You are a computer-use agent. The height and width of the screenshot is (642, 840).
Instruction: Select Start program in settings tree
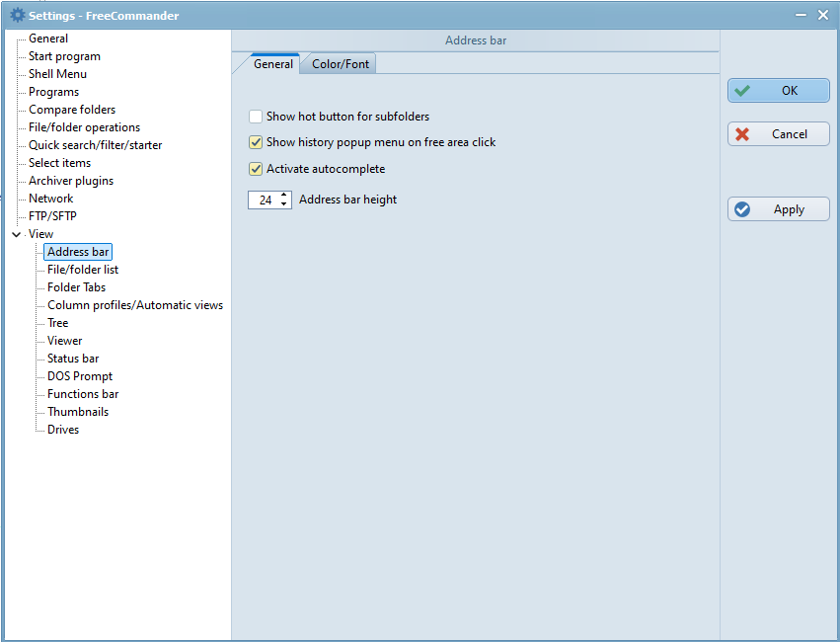64,56
